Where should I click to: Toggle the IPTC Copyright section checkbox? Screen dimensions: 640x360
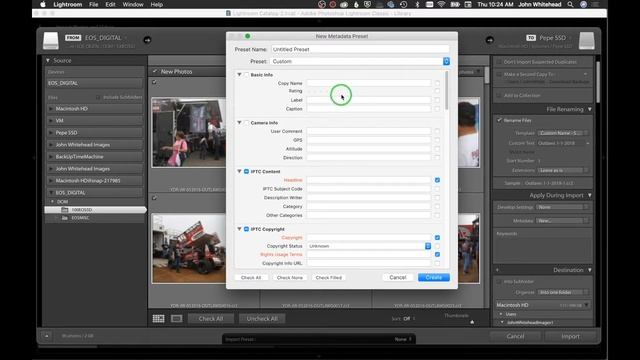pyautogui.click(x=247, y=229)
